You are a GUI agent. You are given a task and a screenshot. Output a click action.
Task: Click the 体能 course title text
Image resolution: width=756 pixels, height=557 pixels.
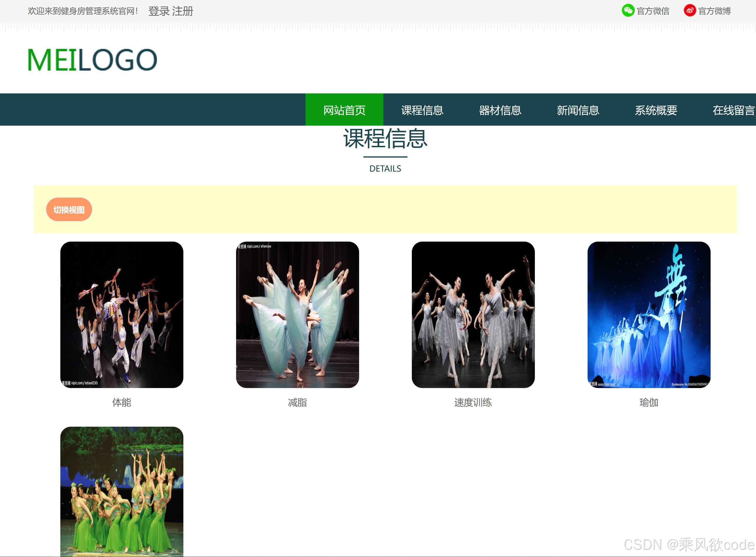pos(122,402)
